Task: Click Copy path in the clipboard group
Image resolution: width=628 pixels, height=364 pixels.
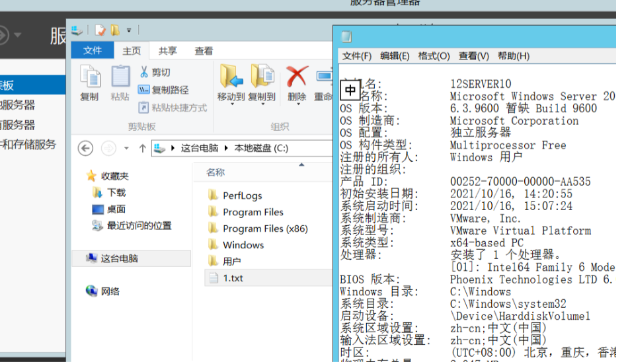Action: point(163,90)
